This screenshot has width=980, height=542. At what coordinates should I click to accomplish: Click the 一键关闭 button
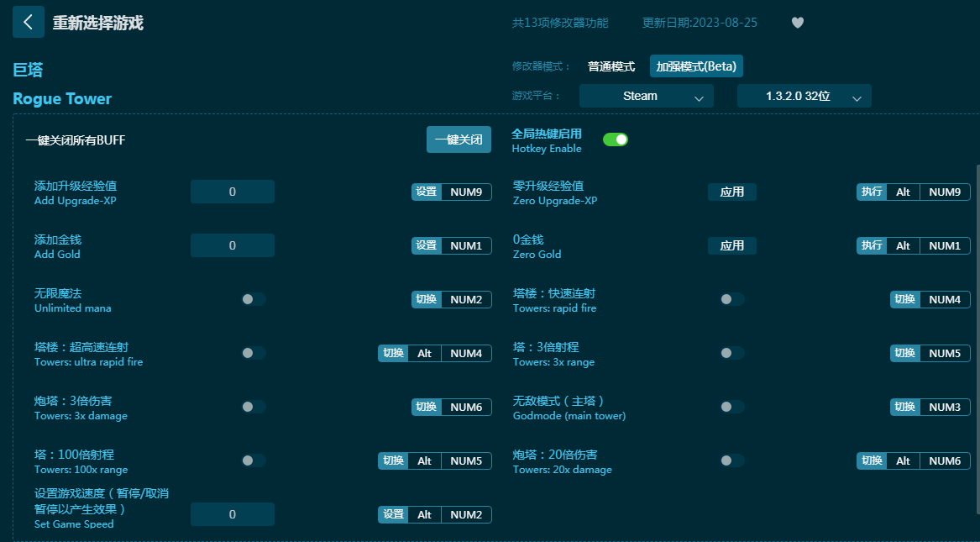tap(459, 139)
